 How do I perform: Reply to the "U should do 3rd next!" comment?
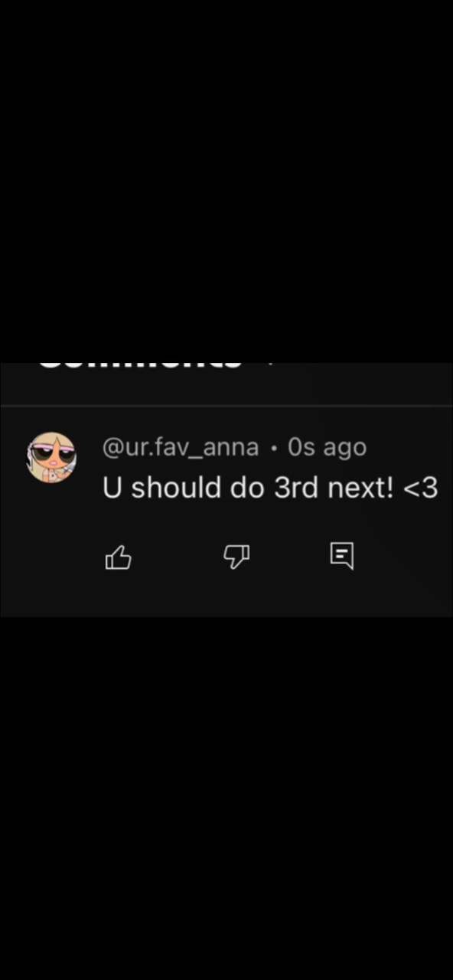[x=341, y=556]
